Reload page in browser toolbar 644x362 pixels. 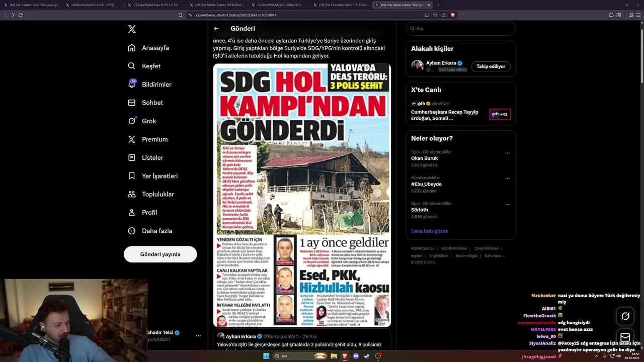coord(21,15)
